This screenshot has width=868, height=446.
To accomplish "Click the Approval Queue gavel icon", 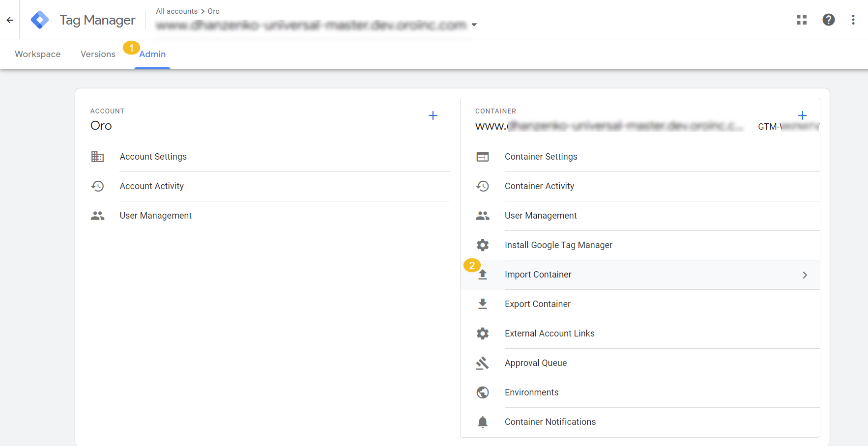I will pos(483,363).
